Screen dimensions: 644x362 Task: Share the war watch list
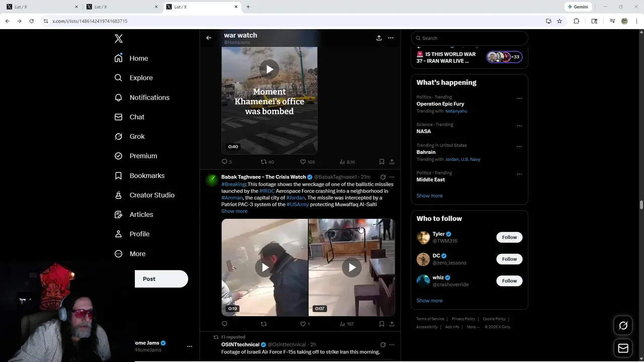(379, 38)
